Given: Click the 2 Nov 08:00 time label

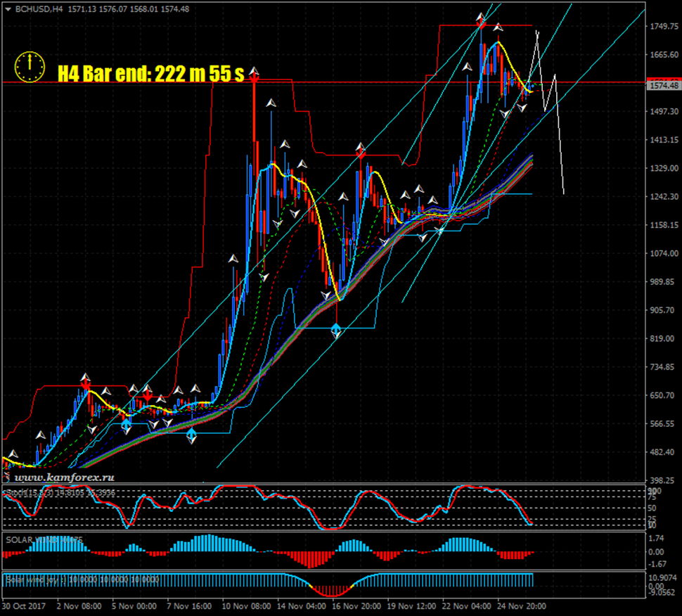Looking at the screenshot, I should [79, 606].
